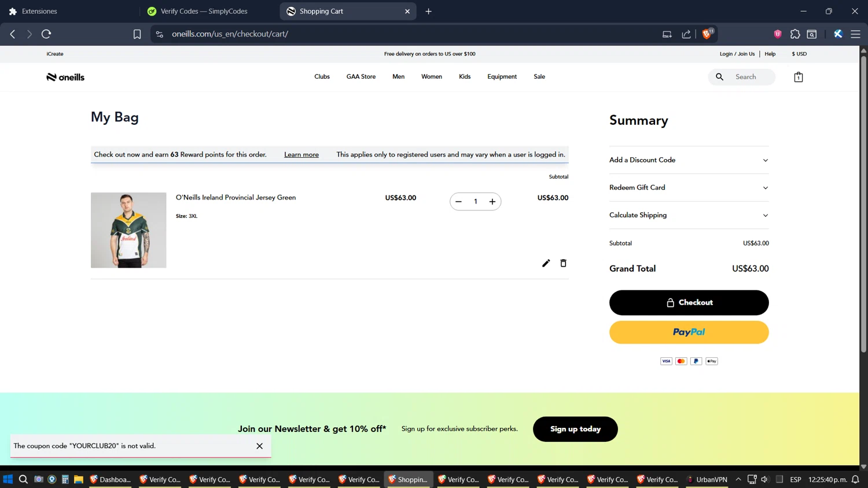The width and height of the screenshot is (868, 488).
Task: Bookmark this page with the bookmark icon
Action: [137, 34]
